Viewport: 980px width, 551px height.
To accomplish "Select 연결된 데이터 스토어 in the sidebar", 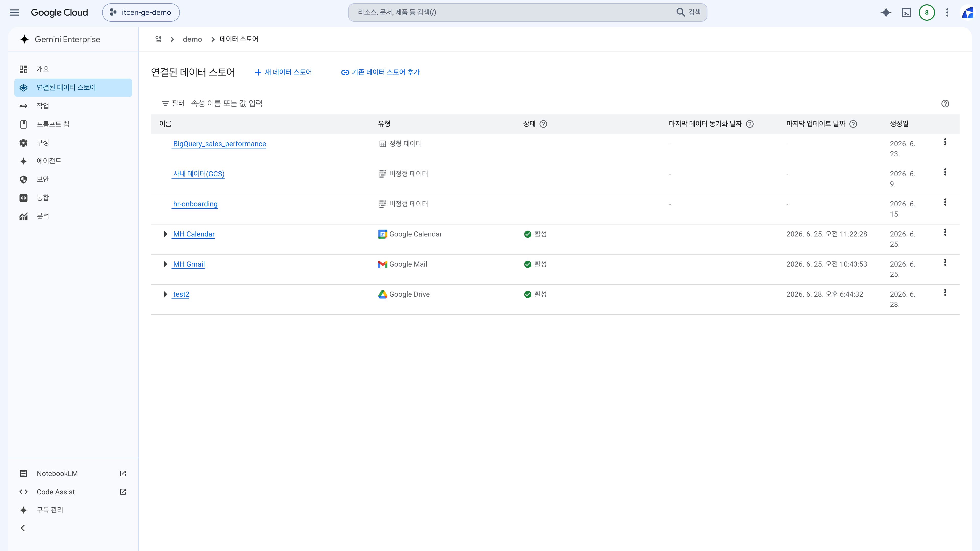I will pos(73,87).
